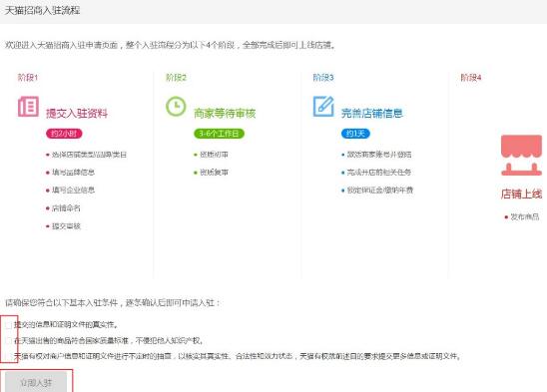Image resolution: width=547 pixels, height=392 pixels.
Task: Click the 阶段4 label
Action: [471, 78]
